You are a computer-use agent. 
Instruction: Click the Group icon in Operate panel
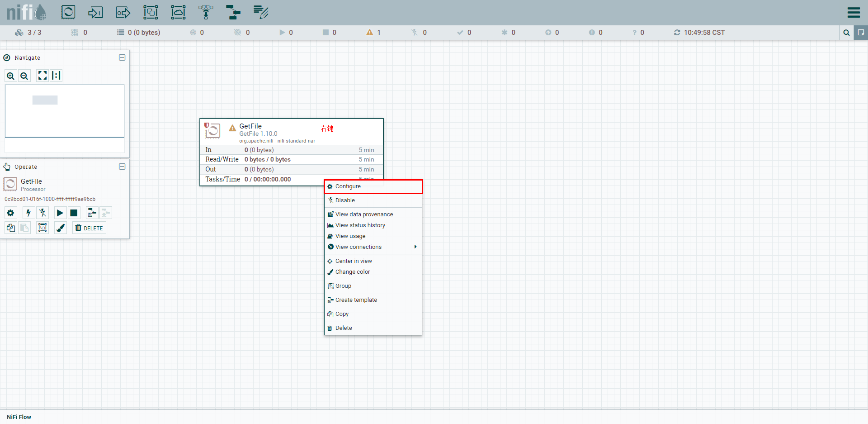click(42, 228)
